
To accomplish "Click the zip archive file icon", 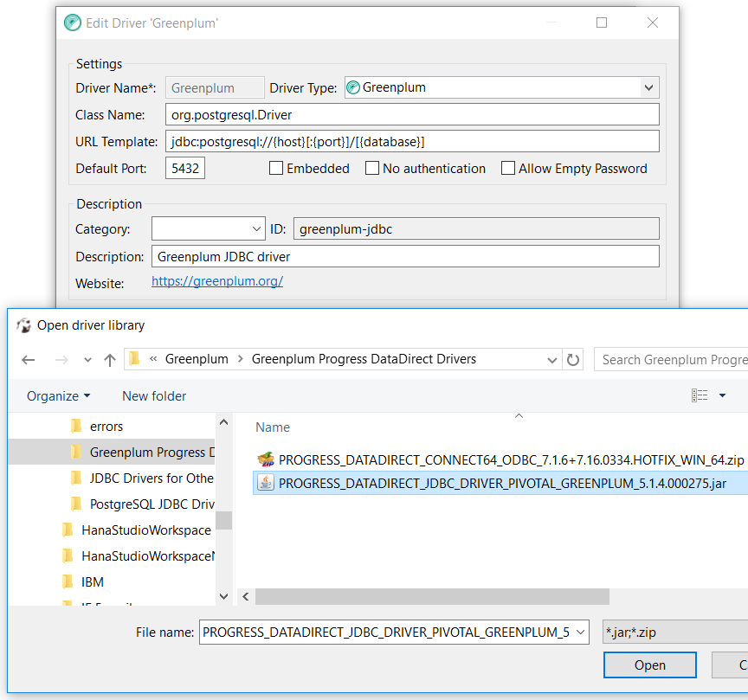I will coord(266,459).
